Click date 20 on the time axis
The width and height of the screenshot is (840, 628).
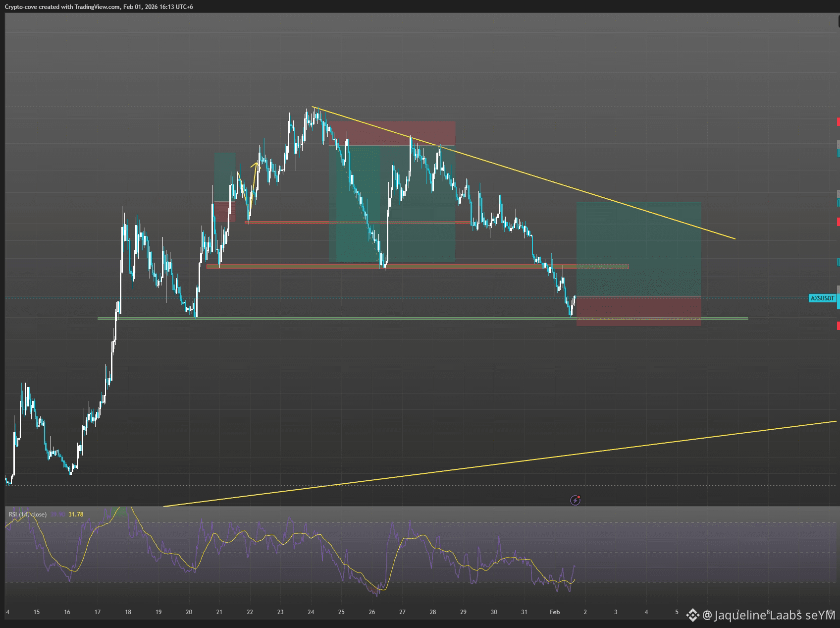point(189,612)
